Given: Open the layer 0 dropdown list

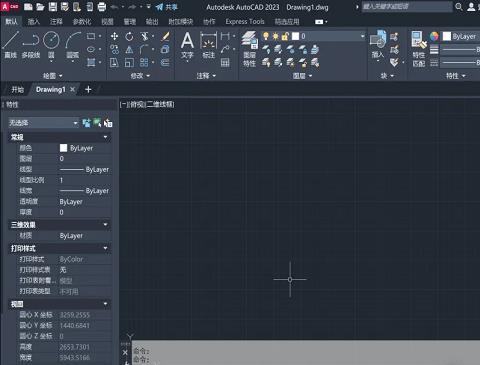Looking at the screenshot, I should [363, 36].
